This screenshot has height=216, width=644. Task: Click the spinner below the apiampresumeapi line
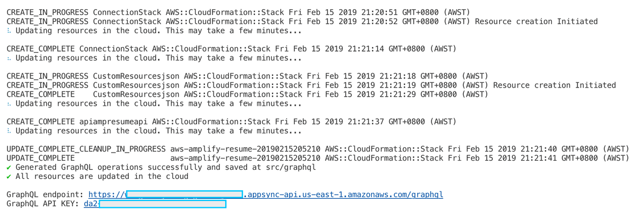(9, 131)
